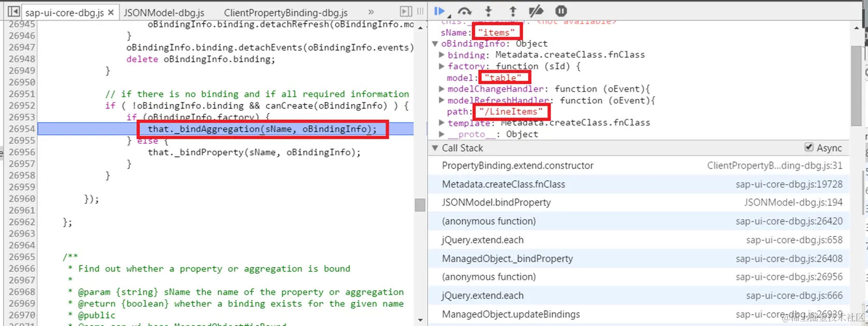
Task: Select anonymous function frame at line 26956
Action: point(639,277)
